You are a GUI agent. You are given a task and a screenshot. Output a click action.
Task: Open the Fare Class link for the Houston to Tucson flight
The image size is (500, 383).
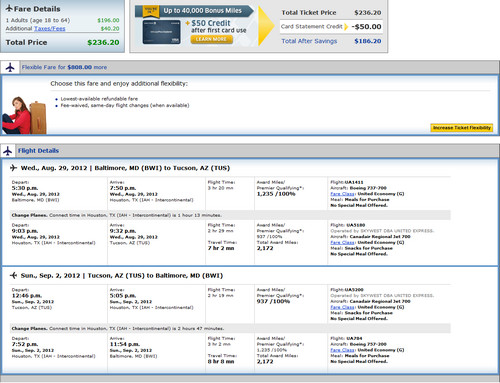click(x=342, y=242)
